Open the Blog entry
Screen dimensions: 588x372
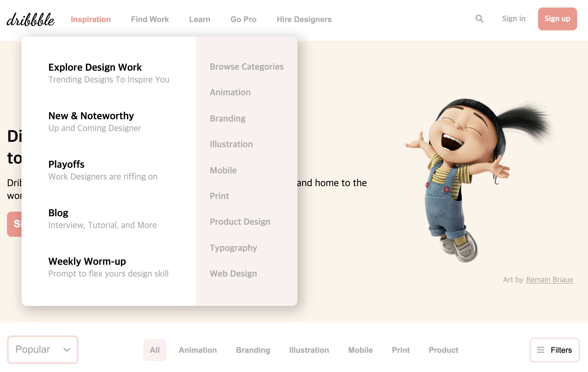click(x=58, y=213)
